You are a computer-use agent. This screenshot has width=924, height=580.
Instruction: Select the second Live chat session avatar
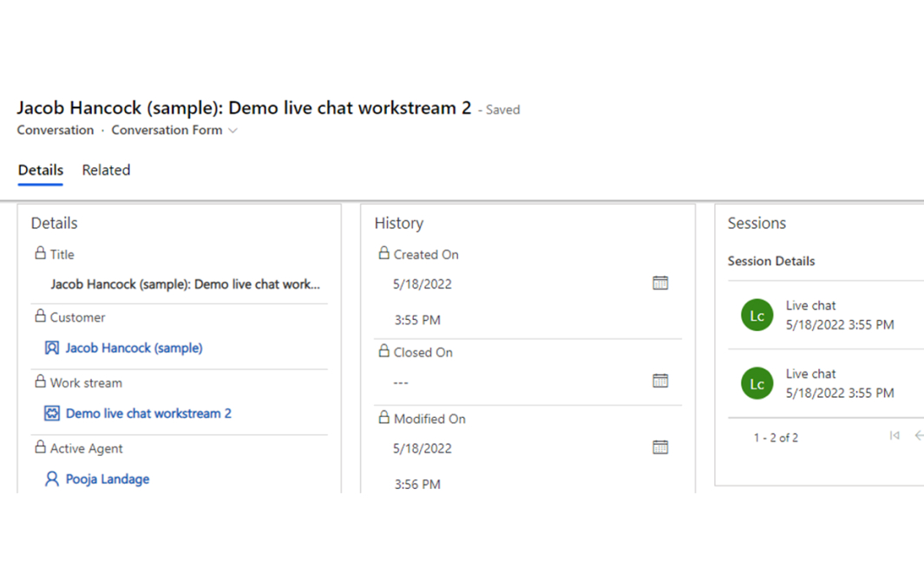click(757, 383)
